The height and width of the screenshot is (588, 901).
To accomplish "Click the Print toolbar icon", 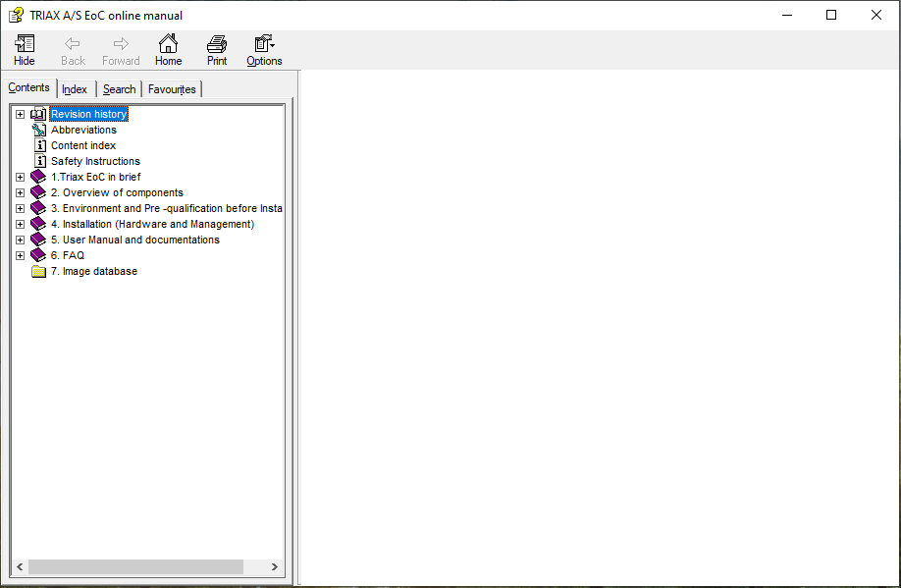I will pos(217,50).
